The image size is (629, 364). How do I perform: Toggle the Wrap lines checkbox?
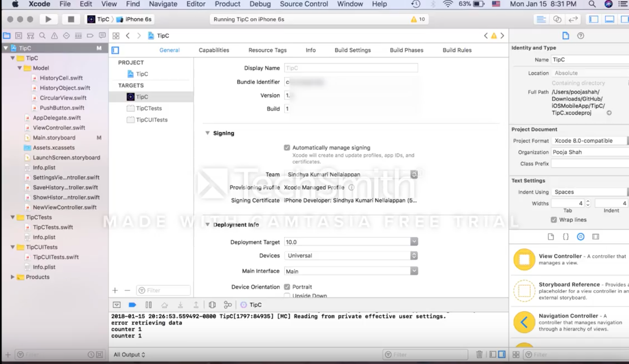553,220
